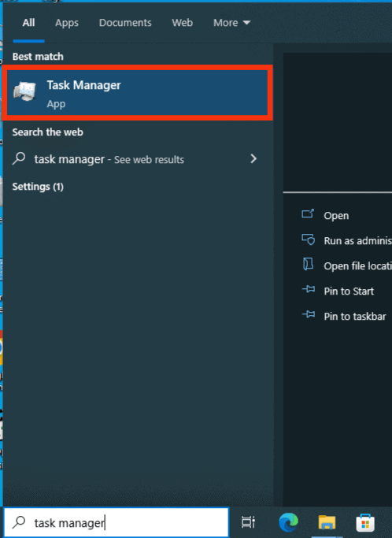Open File Explorer from the taskbar
This screenshot has width=392, height=538.
coord(327,522)
